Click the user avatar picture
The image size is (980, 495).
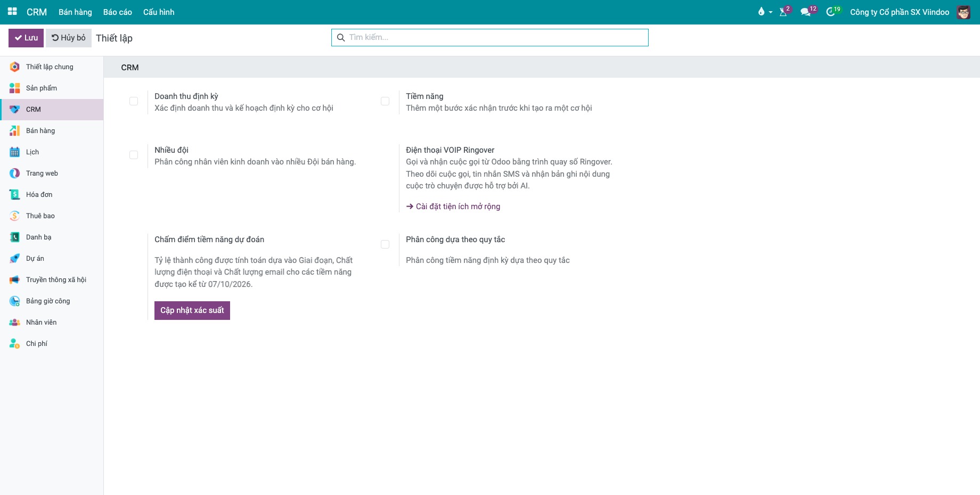(x=963, y=12)
